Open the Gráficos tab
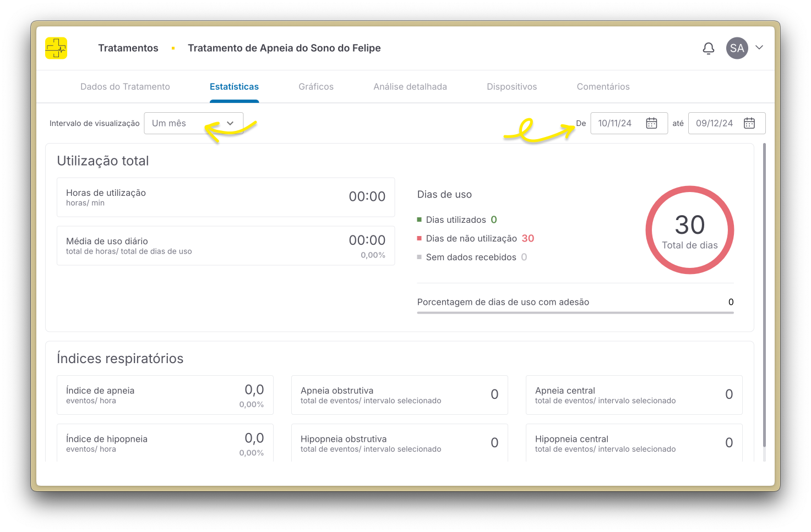 316,86
